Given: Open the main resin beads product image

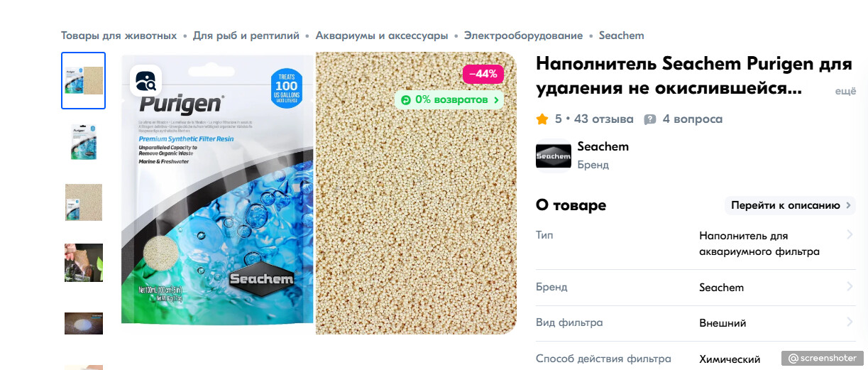Looking at the screenshot, I should pyautogui.click(x=416, y=213).
